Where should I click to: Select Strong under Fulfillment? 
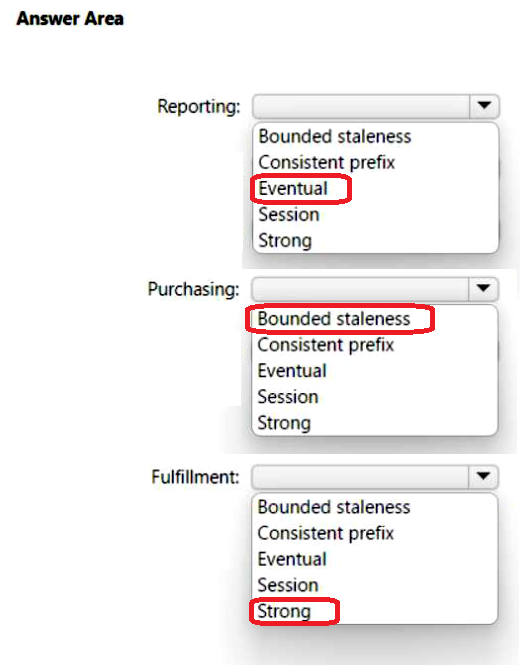click(x=284, y=612)
